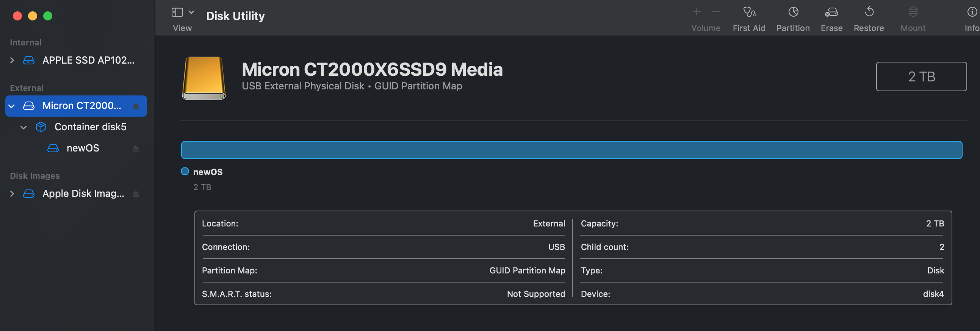Click the 2 TB capacity box

921,77
